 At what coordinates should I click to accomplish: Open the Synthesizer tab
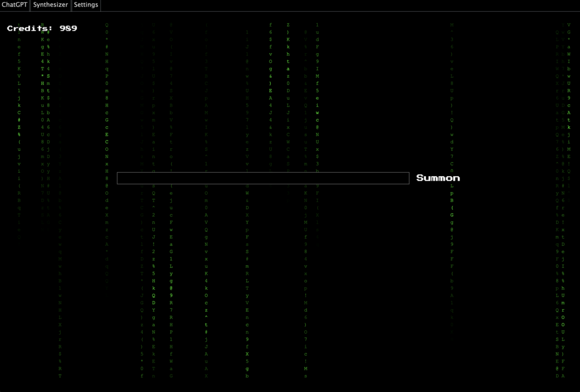pos(50,5)
